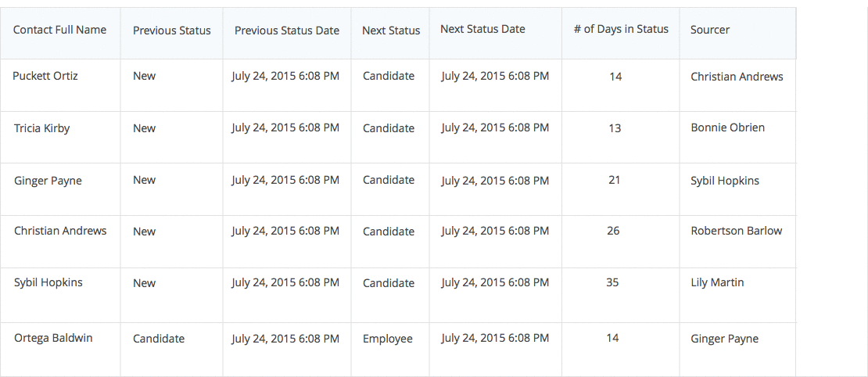Select contact name Puckett Ortiz

coord(45,76)
